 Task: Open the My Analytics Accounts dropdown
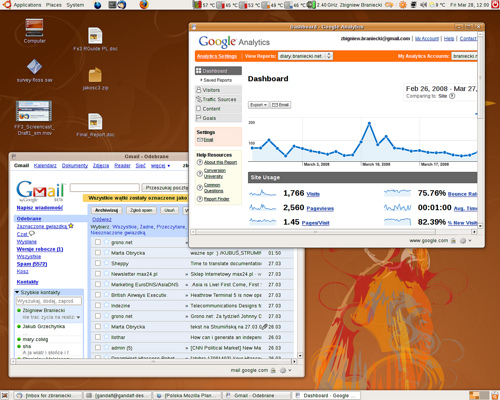[x=464, y=56]
